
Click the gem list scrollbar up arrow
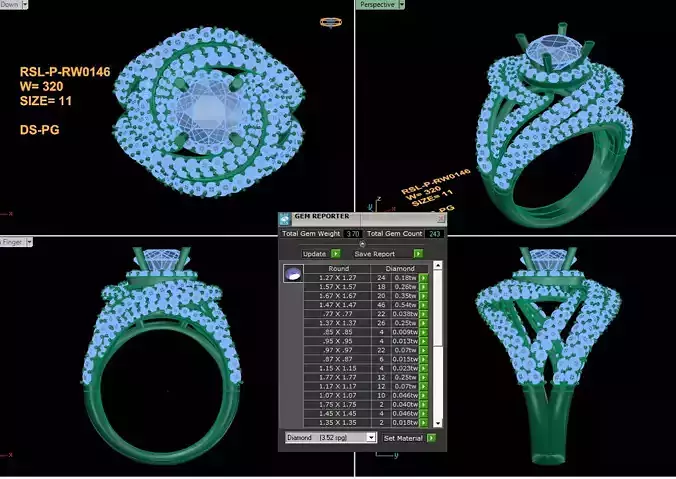(x=438, y=265)
